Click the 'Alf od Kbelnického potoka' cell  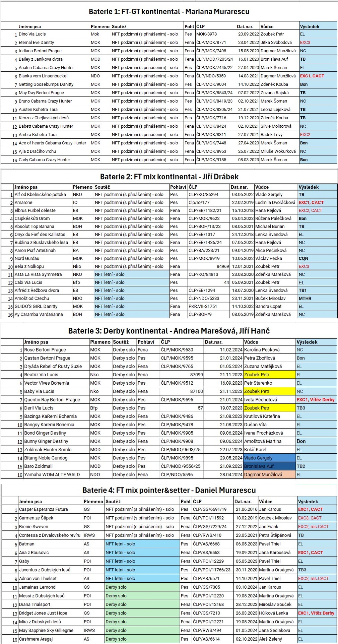(x=43, y=195)
